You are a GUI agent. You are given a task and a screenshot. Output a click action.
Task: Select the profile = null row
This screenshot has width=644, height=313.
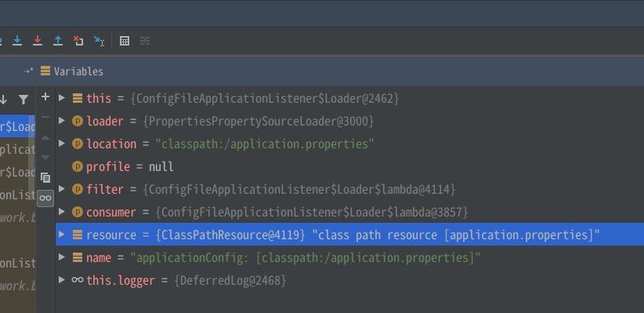pyautogui.click(x=349, y=166)
